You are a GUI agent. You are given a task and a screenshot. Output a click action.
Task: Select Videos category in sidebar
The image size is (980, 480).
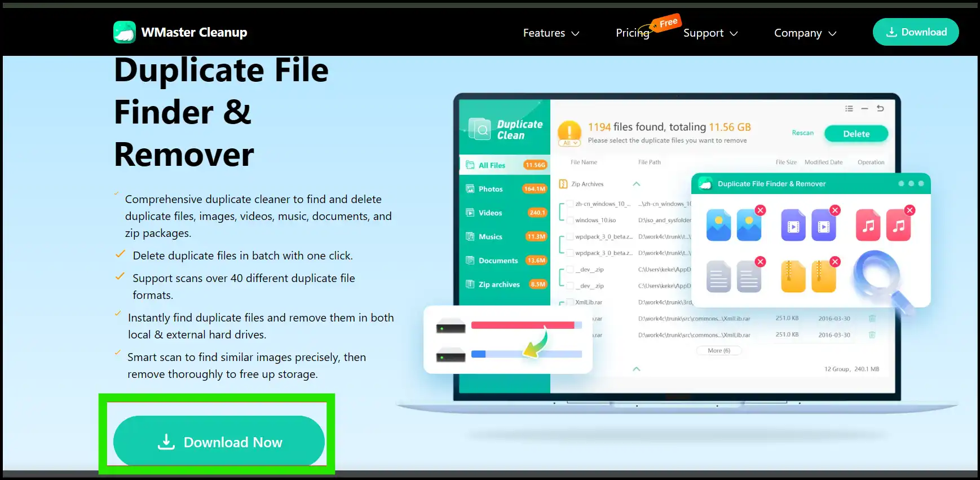[x=505, y=213]
